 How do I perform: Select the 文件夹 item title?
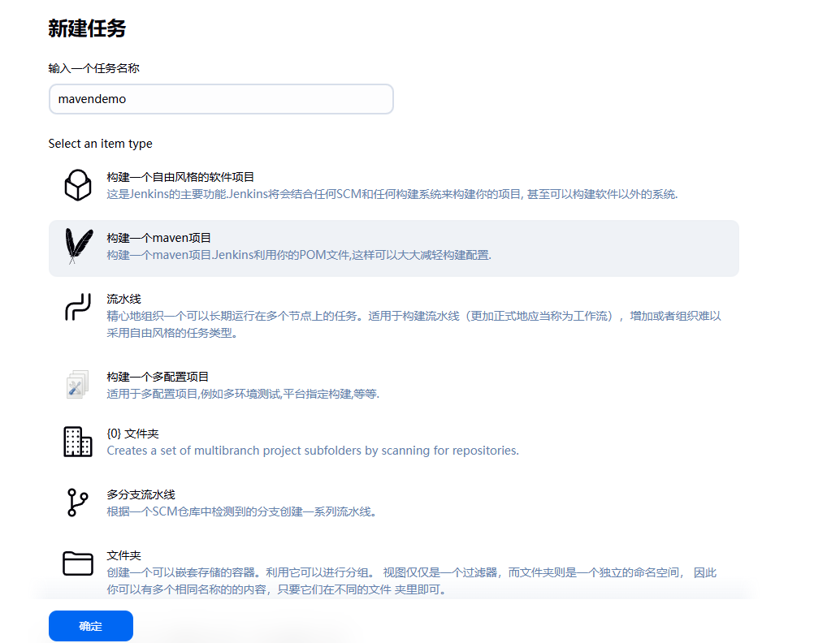point(123,556)
